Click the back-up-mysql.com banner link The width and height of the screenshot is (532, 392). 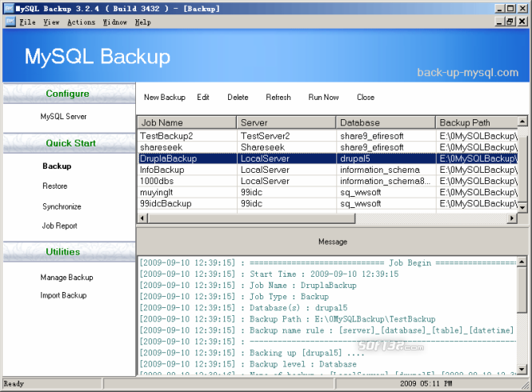coord(467,72)
